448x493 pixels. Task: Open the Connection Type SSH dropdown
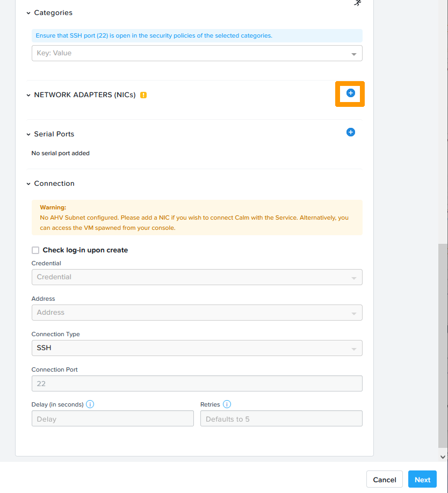(197, 348)
